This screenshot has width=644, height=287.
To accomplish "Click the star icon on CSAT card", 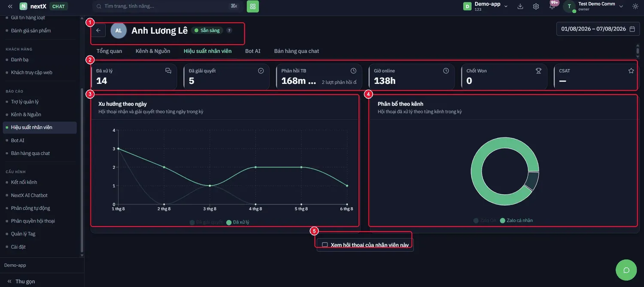I will [x=631, y=71].
